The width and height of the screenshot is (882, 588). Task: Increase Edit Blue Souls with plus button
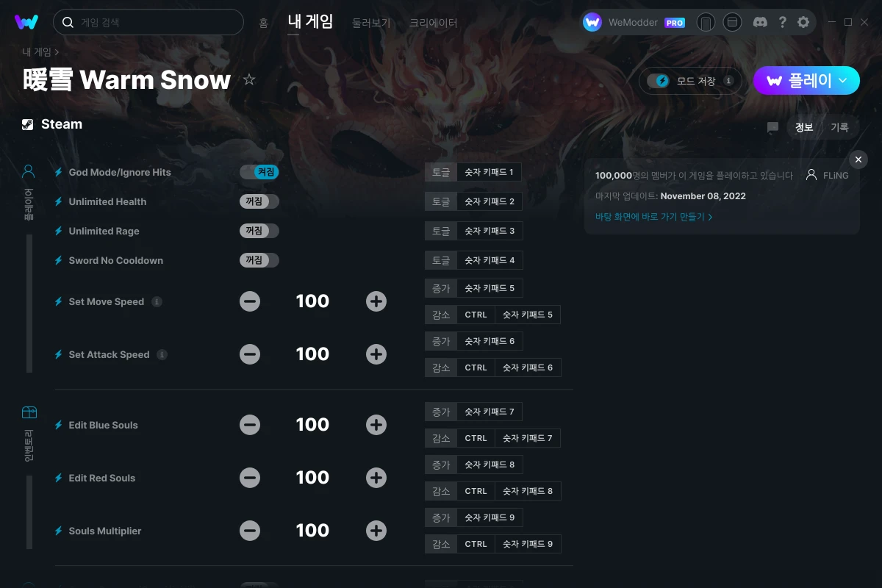[x=376, y=425]
